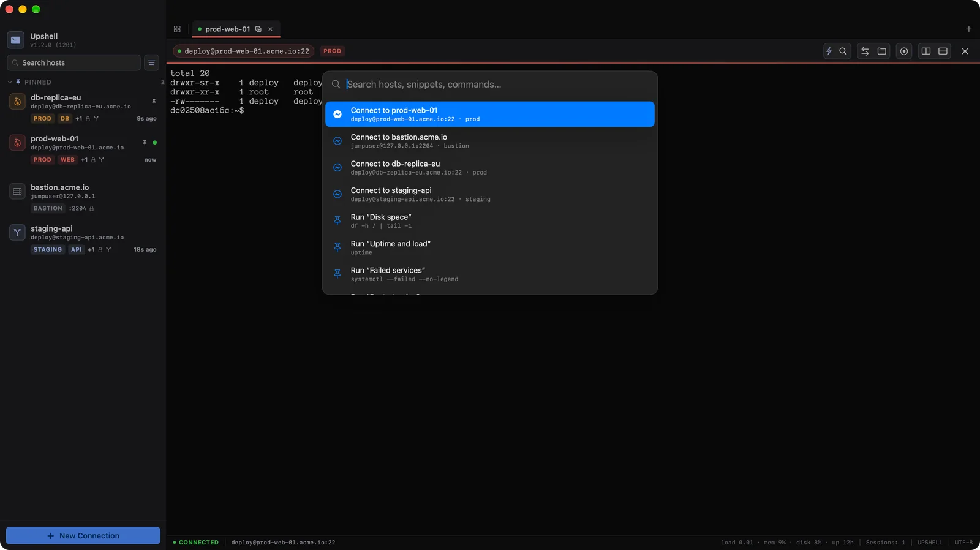Collapse the Pinned hosts section
Viewport: 980px width, 550px height.
tap(10, 82)
